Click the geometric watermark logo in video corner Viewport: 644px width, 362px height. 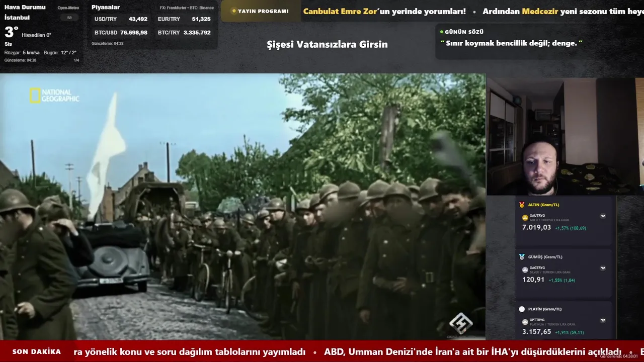[x=461, y=323]
